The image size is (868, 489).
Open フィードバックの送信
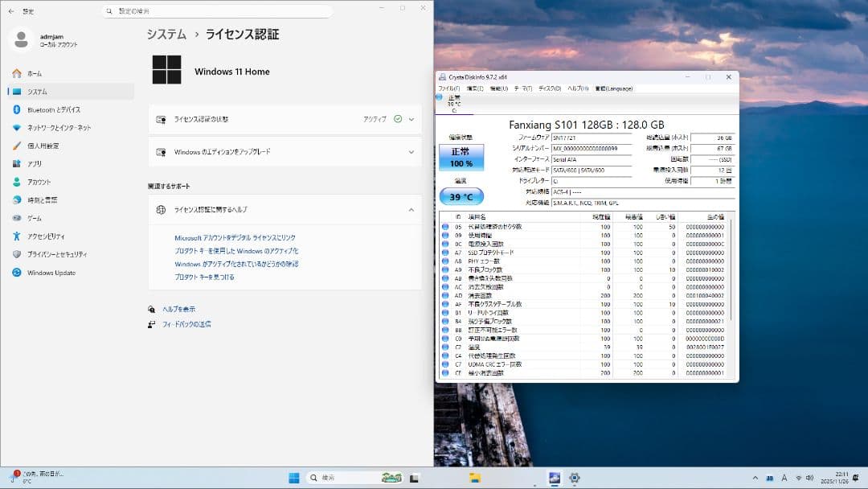pos(186,325)
